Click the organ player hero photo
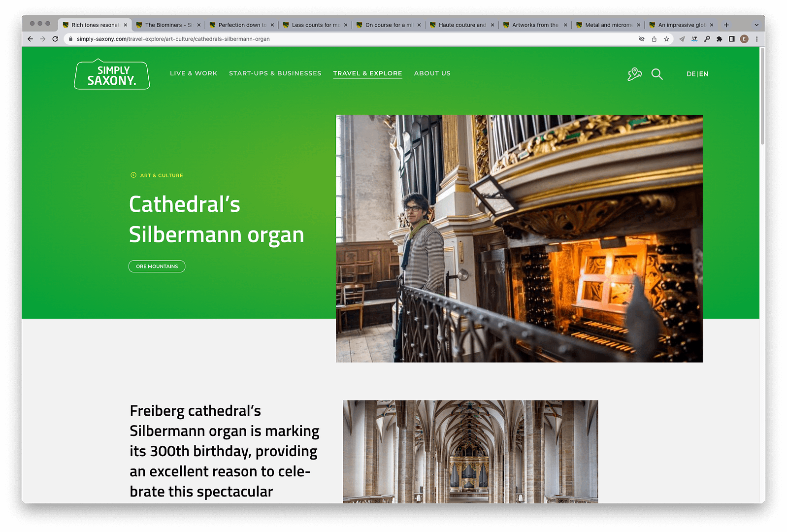 pyautogui.click(x=519, y=238)
